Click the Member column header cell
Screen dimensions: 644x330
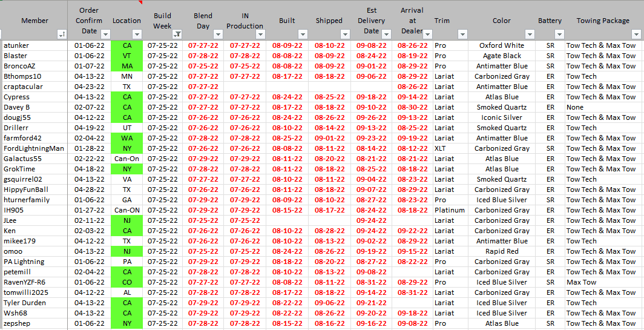[34, 21]
